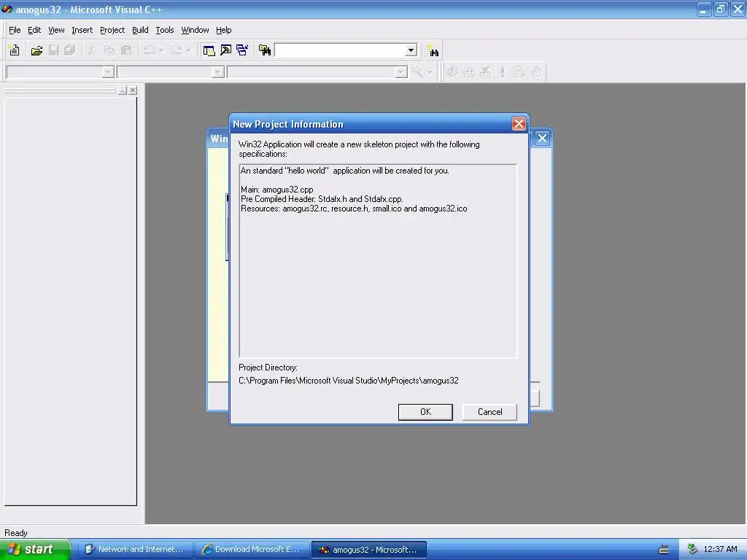Toggle the Output window icon
The height and width of the screenshot is (560, 747).
tap(226, 50)
